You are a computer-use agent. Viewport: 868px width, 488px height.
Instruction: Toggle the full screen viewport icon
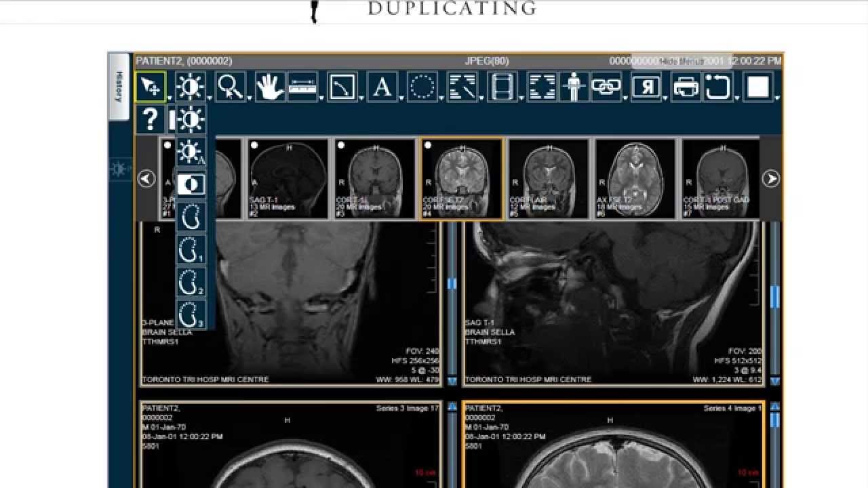click(x=542, y=87)
